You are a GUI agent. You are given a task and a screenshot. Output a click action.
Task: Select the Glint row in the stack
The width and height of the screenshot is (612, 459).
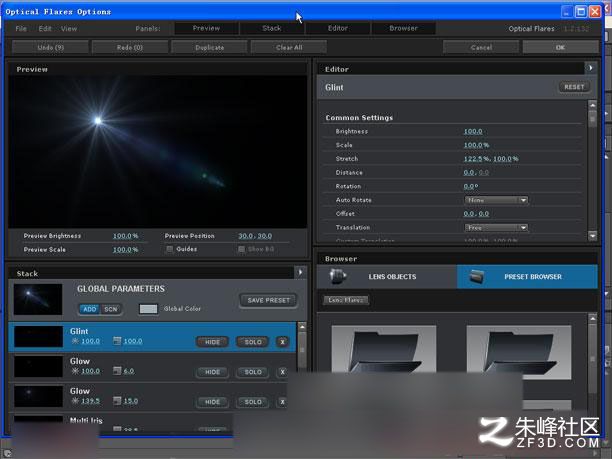coord(152,337)
